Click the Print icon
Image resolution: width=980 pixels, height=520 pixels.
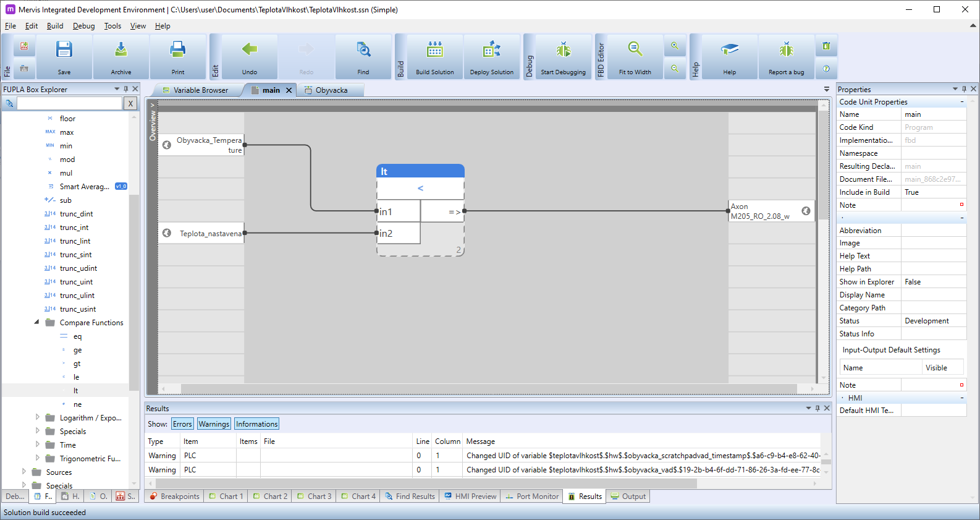[178, 51]
